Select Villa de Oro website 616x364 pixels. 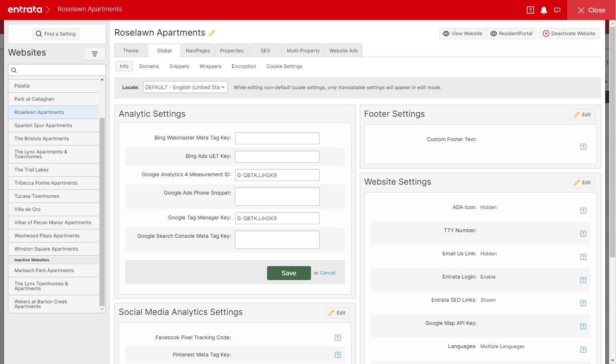tap(54, 209)
